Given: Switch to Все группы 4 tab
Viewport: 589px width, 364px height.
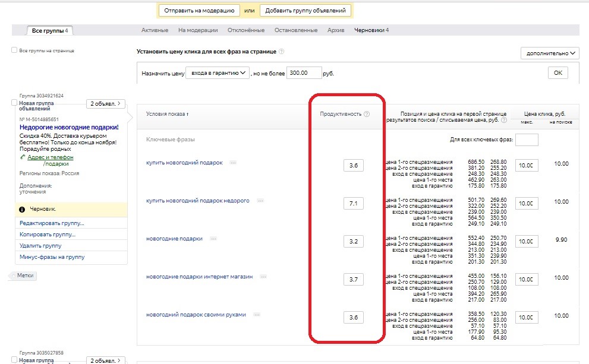Looking at the screenshot, I should [x=49, y=31].
